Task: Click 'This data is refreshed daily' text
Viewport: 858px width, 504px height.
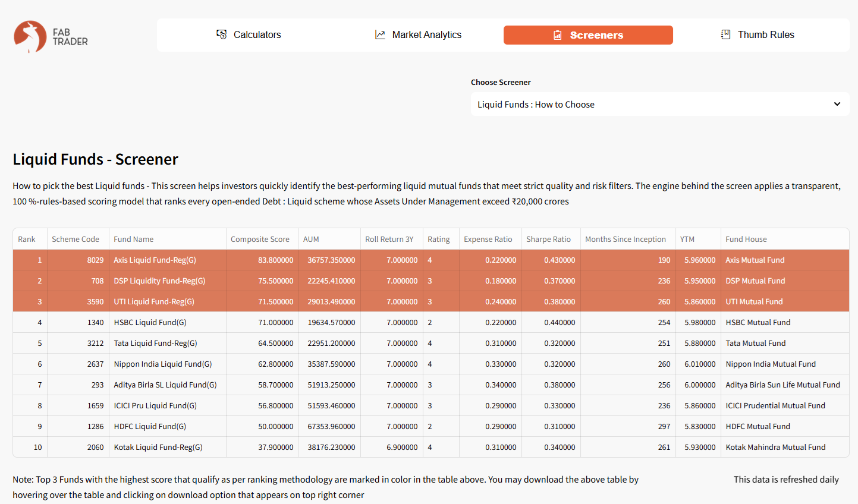Action: tap(786, 479)
